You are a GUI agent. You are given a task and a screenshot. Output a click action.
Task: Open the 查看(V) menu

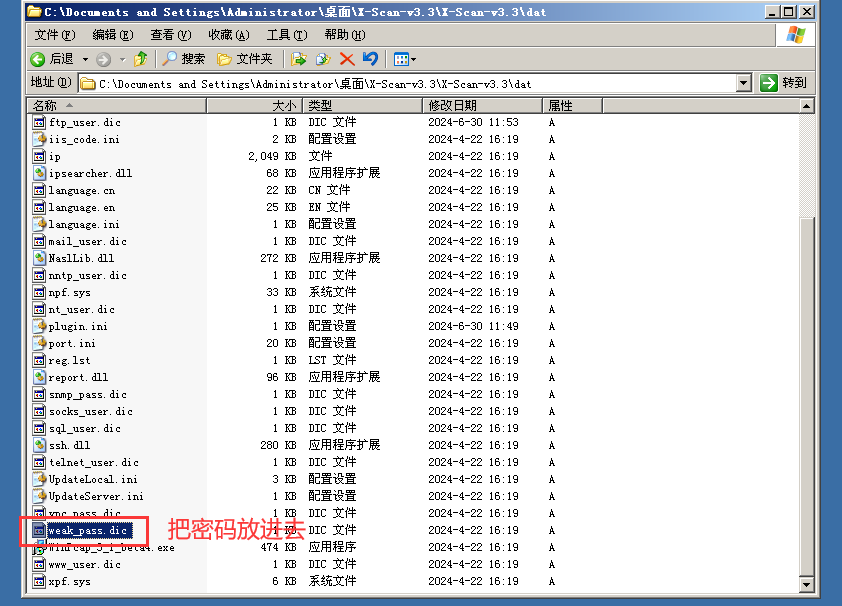171,35
